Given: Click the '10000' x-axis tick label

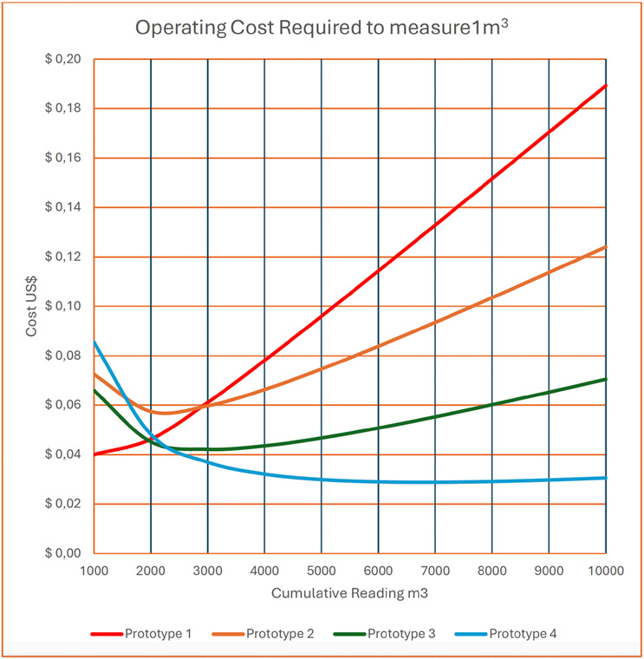Looking at the screenshot, I should [x=604, y=570].
